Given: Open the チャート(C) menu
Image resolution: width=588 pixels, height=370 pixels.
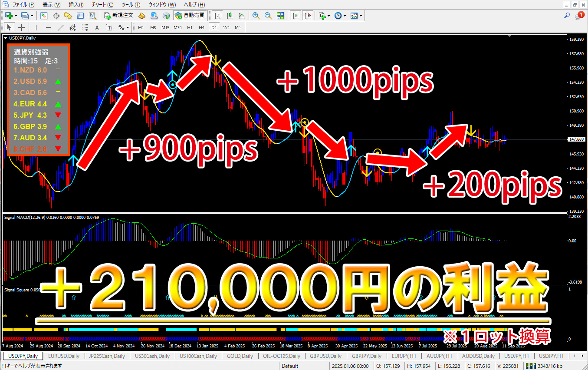Looking at the screenshot, I should (x=102, y=5).
